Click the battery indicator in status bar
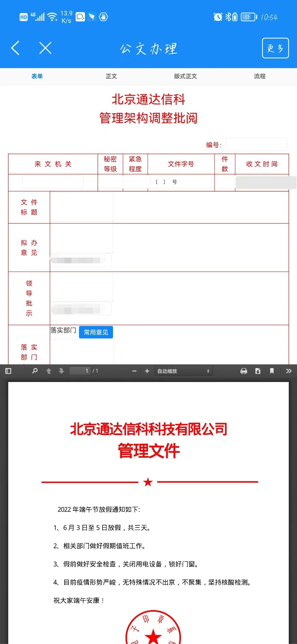297x644 pixels. (249, 17)
